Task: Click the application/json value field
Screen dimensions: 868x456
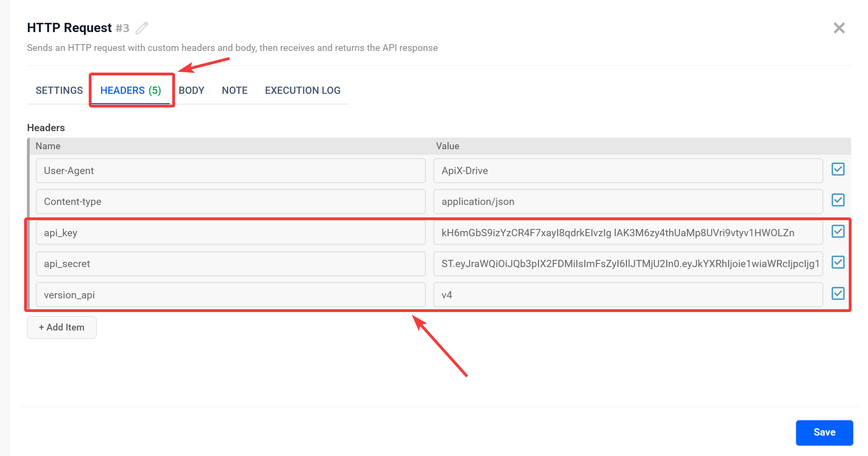Action: click(x=628, y=202)
